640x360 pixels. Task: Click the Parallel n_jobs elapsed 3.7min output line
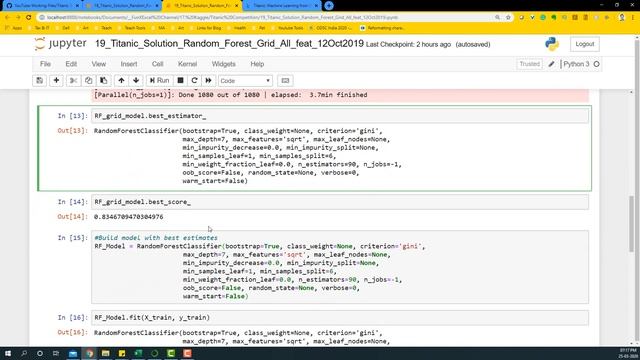[231, 95]
